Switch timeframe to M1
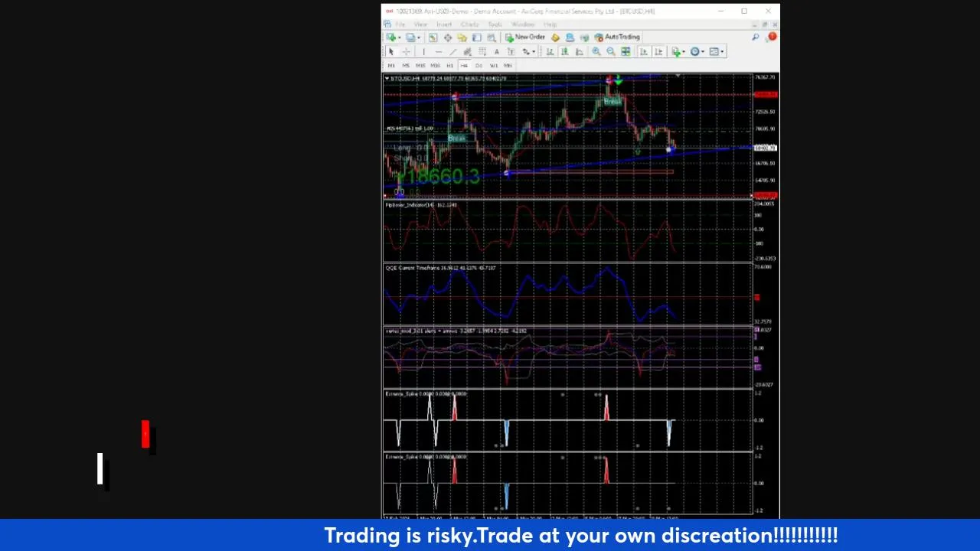 coord(391,66)
